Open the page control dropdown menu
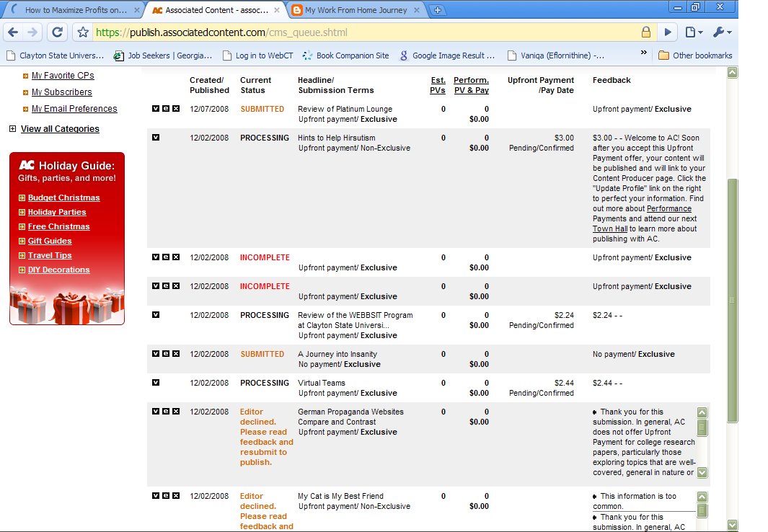The width and height of the screenshot is (768, 532). pos(694,32)
